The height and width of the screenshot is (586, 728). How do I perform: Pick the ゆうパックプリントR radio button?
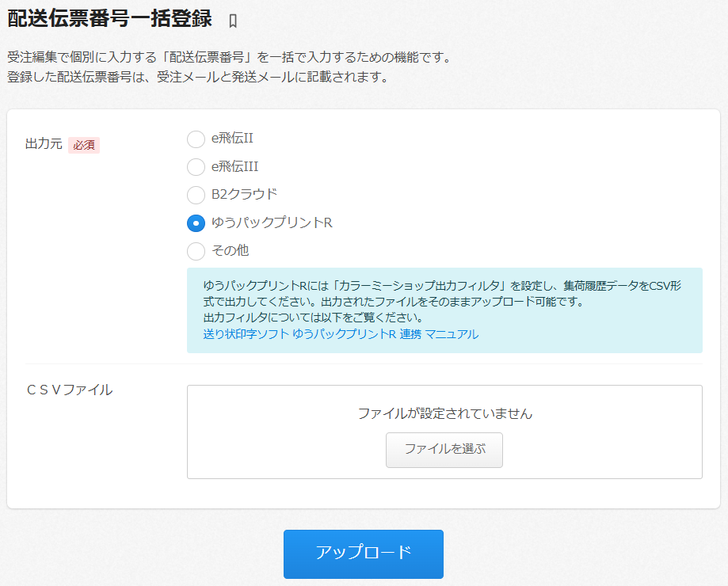tap(196, 223)
